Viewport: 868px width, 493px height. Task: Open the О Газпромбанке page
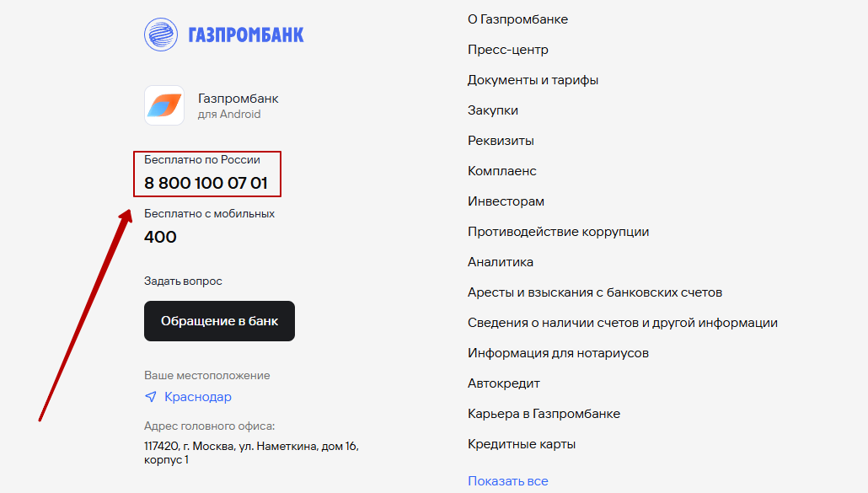pos(517,19)
